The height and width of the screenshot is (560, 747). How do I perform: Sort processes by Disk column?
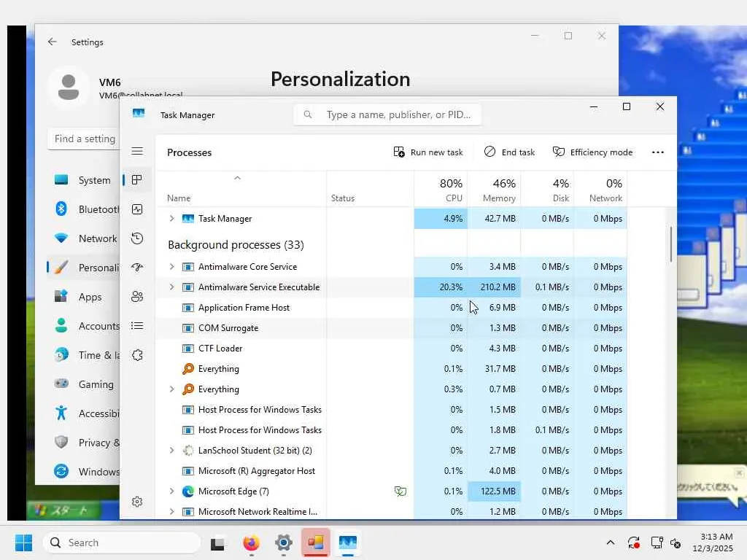pyautogui.click(x=547, y=190)
